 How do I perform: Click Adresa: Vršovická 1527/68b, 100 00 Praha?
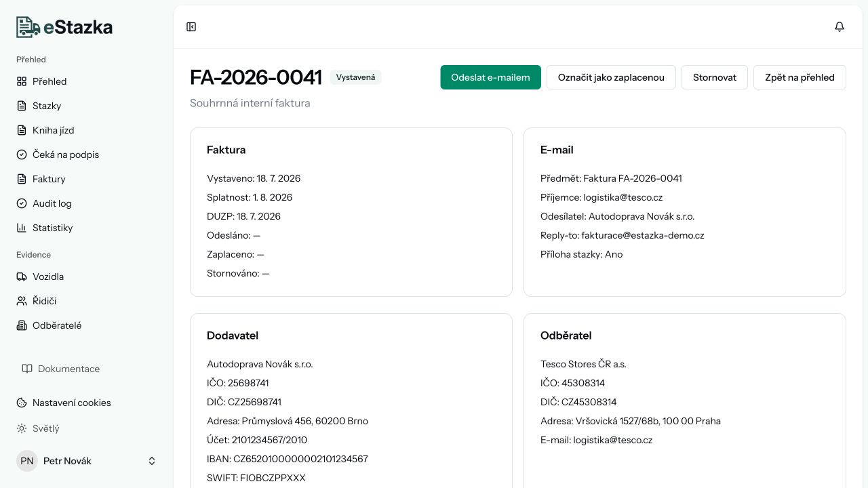[631, 421]
